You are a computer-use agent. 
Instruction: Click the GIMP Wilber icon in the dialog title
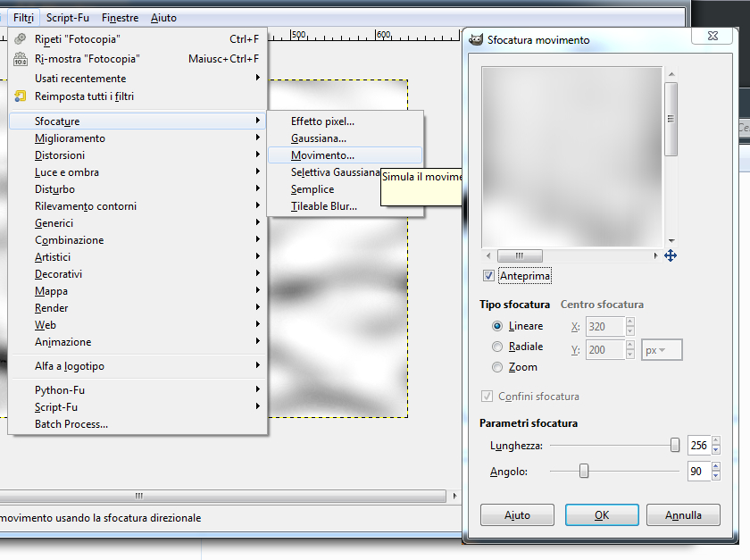[x=476, y=39]
